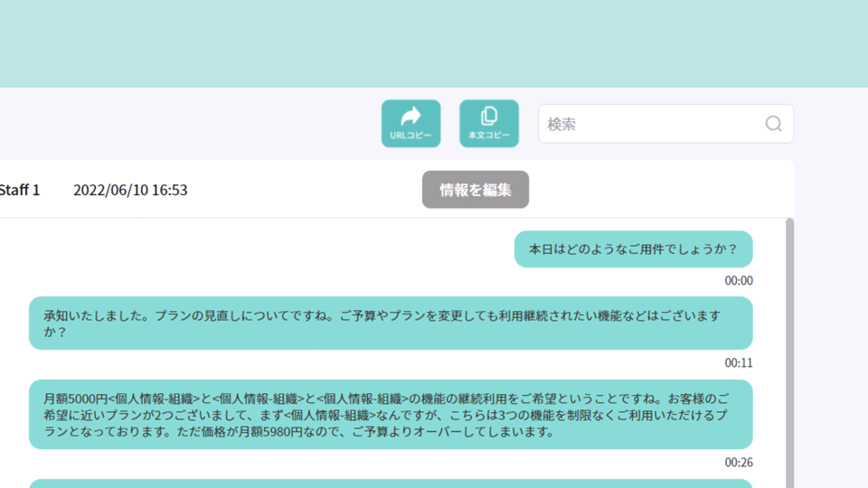Jump to the 00:11 timestamp
Viewport: 868px width, 488px height.
pos(738,363)
